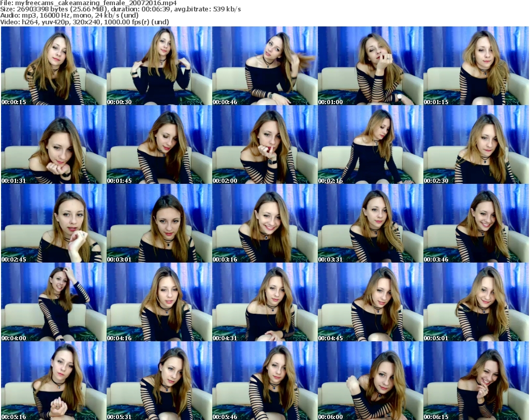Image resolution: width=530 pixels, height=420 pixels.
Task: Select the thumbnail timestamped 00:02:00
Action: pos(264,144)
